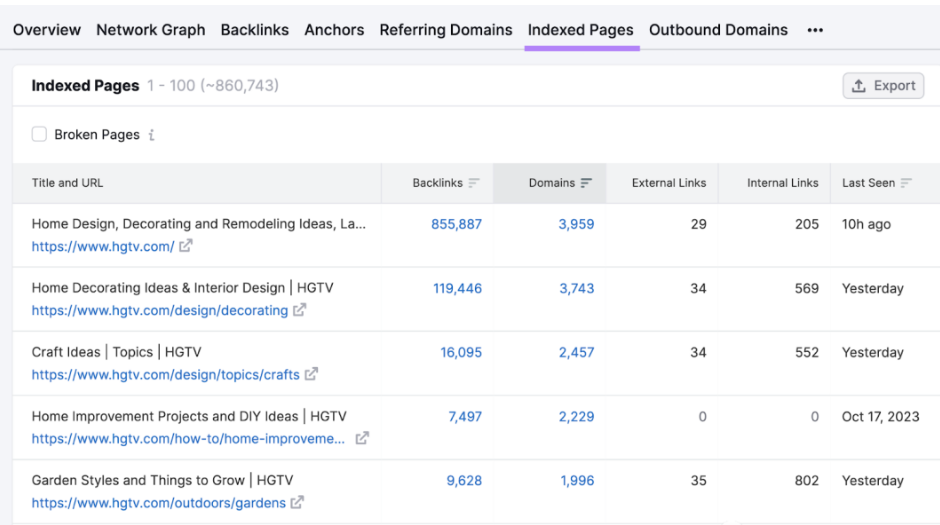Open the hgtv.com/design/topics/crafts link
The image size is (940, 525).
[x=165, y=375]
